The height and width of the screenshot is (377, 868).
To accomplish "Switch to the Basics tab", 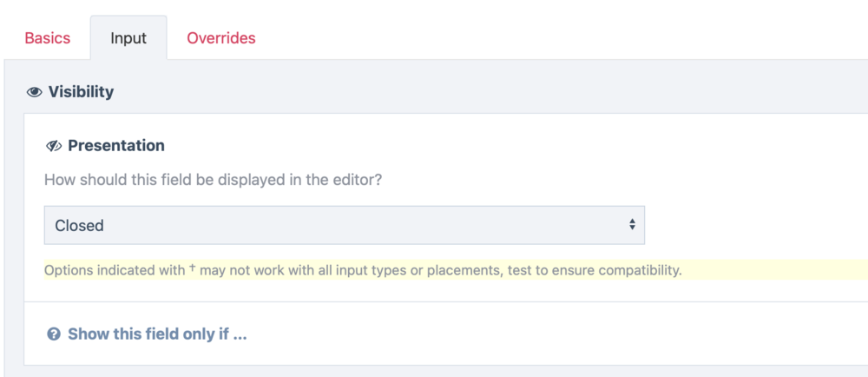I will click(48, 38).
